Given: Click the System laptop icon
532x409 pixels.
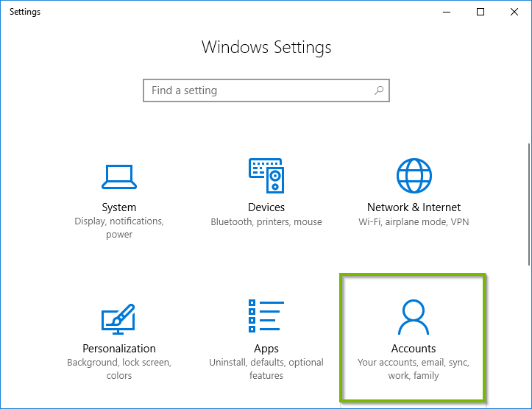Looking at the screenshot, I should [x=118, y=177].
